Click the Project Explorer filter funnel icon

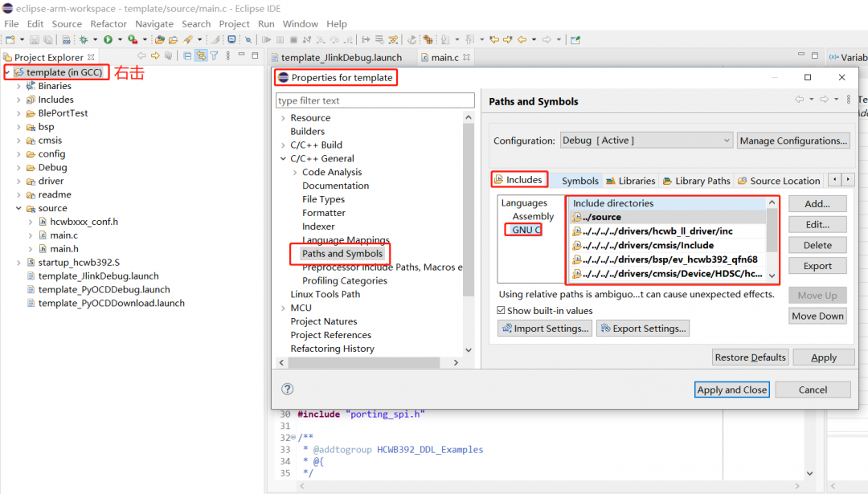point(214,56)
